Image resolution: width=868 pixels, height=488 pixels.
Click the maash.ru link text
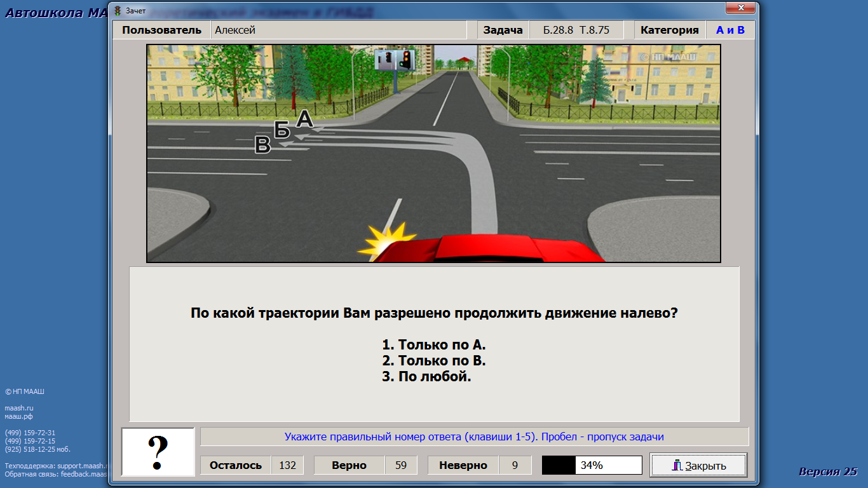pos(19,408)
